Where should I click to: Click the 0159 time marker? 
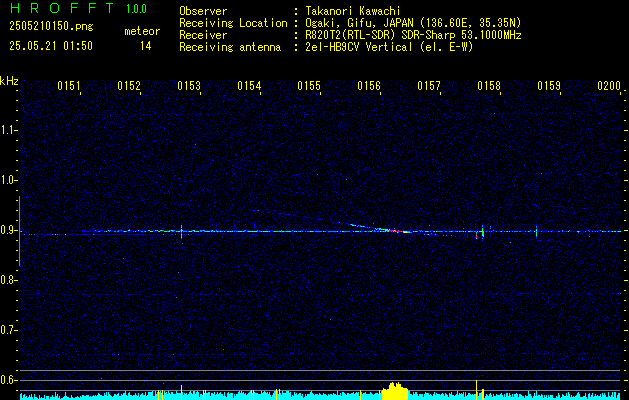click(x=549, y=86)
